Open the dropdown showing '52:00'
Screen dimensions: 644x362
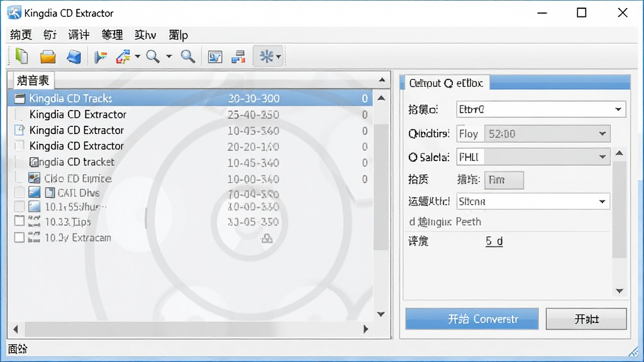[547, 134]
